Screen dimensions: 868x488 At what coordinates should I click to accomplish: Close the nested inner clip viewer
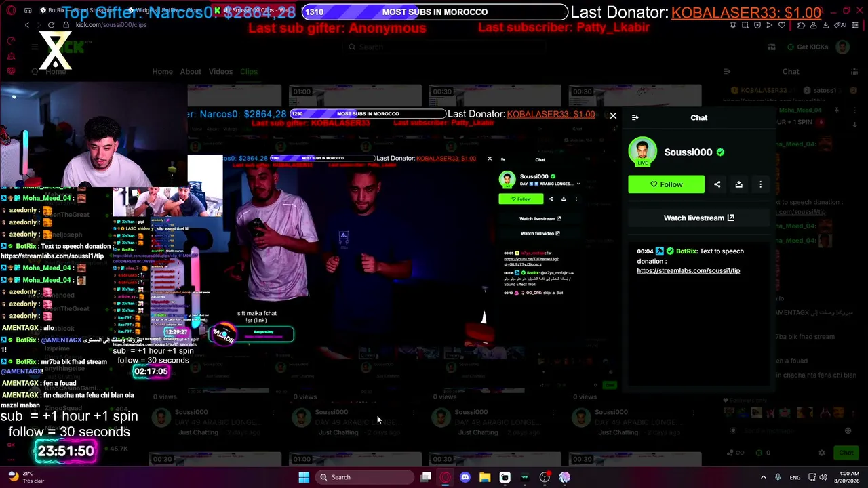490,159
